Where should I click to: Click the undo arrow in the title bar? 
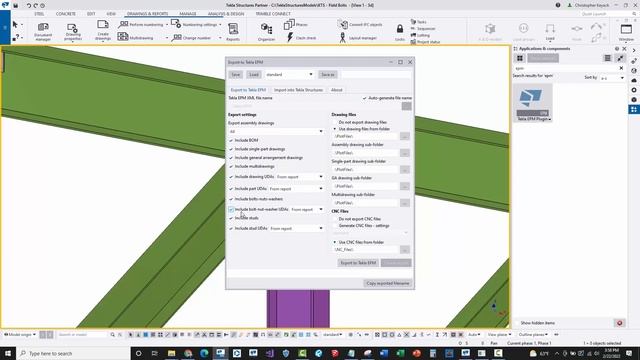click(29, 5)
